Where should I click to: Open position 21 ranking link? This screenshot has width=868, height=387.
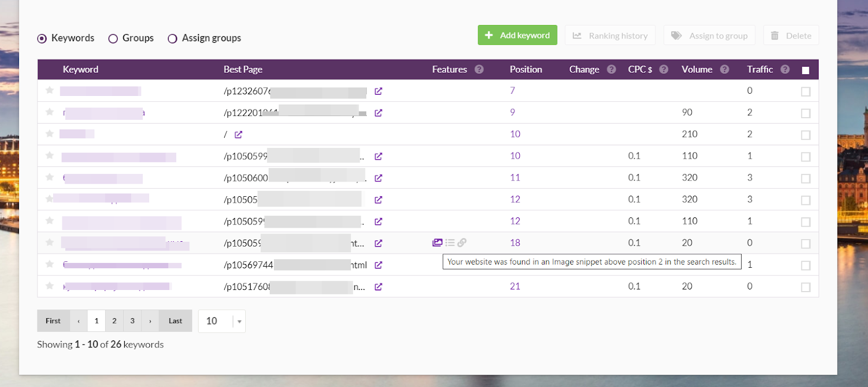tap(515, 286)
